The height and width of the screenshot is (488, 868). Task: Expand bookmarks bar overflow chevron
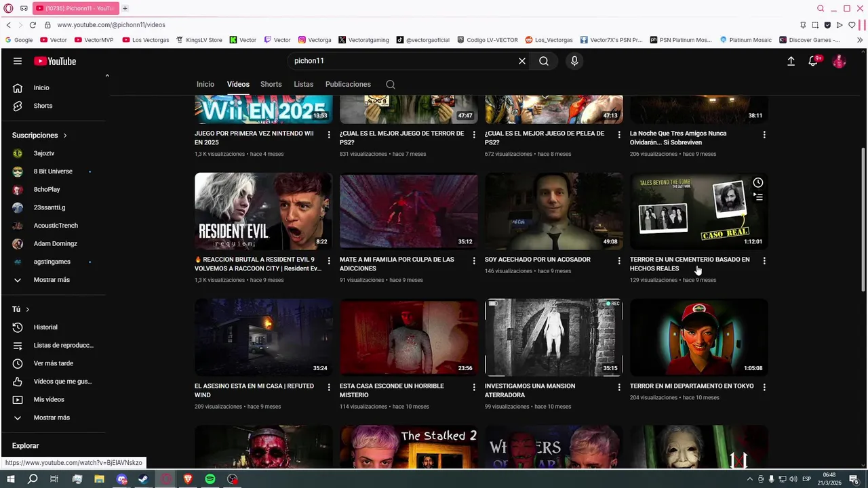(x=860, y=40)
